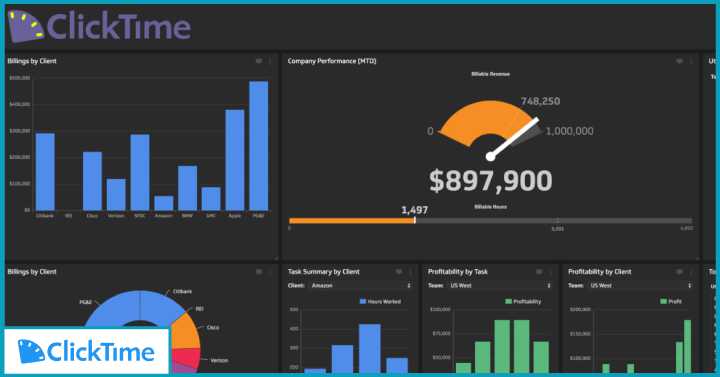Toggle Profitability legend in Profitability by Task
The height and width of the screenshot is (377, 720).
[x=523, y=302]
